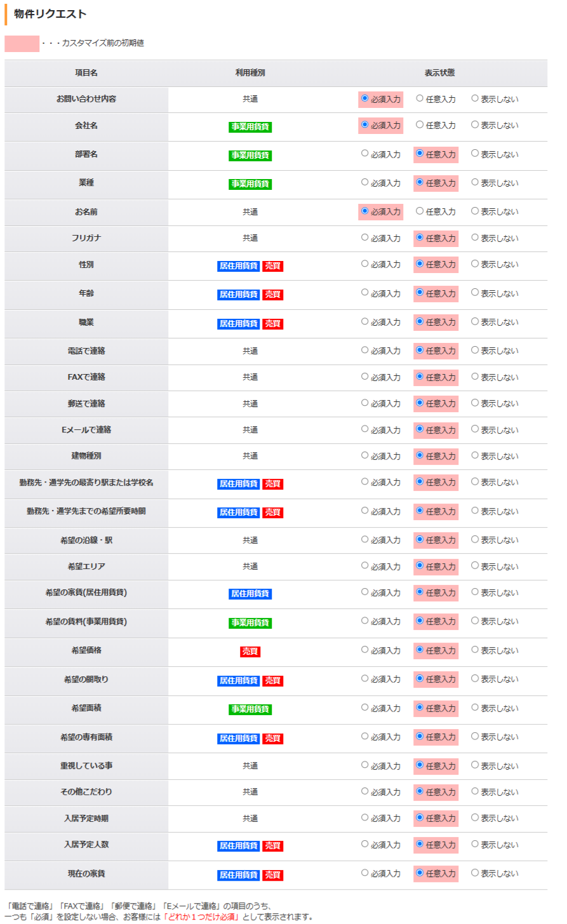567x924 pixels.
Task: Select 表示しない for 希望の間取り
Action: click(475, 678)
